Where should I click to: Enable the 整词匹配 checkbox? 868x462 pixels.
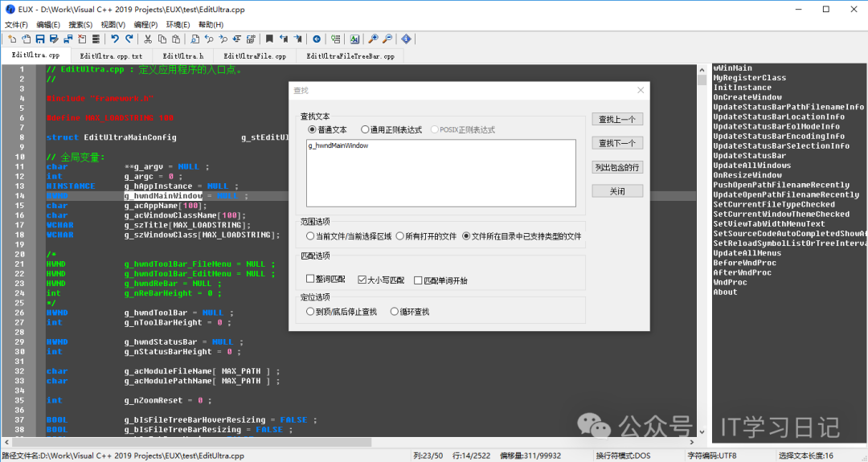311,280
